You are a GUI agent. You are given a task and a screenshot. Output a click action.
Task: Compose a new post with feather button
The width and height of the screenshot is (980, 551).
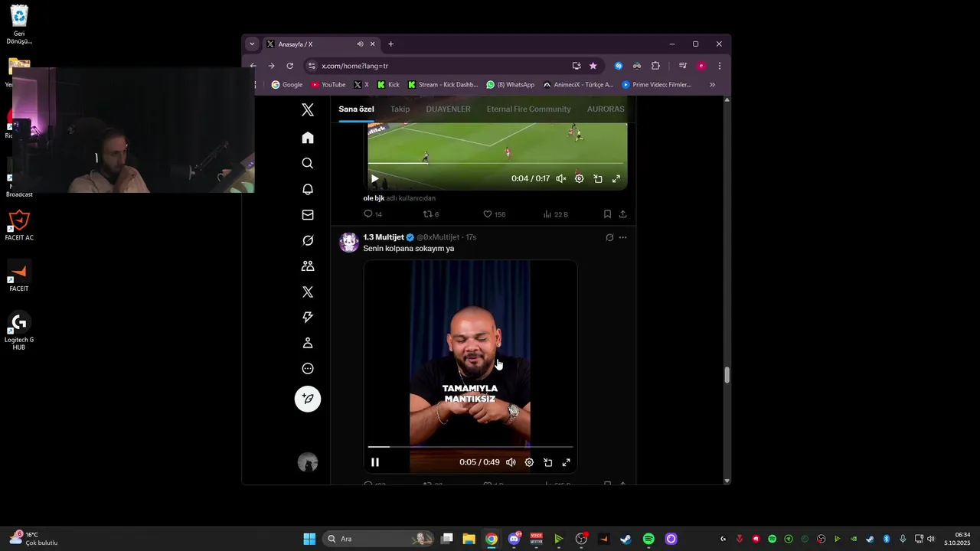[308, 399]
